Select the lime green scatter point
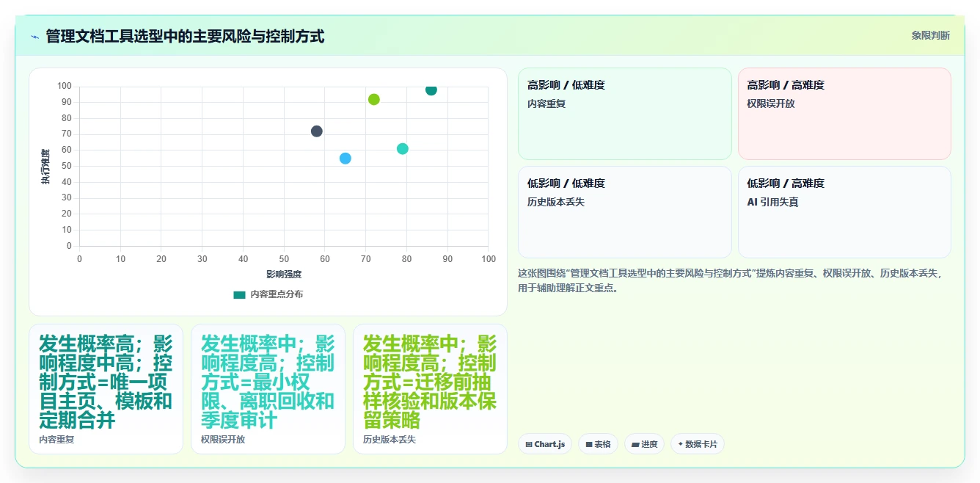Image resolution: width=980 pixels, height=483 pixels. point(374,99)
